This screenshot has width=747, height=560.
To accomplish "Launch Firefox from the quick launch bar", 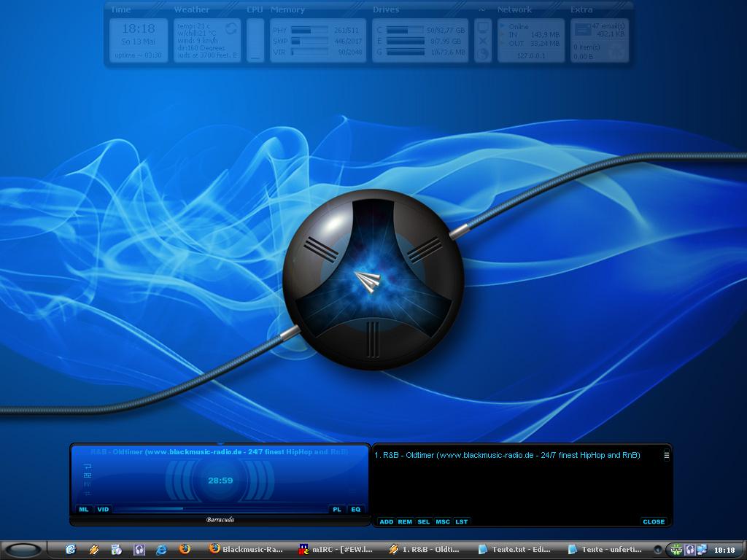I will point(185,550).
